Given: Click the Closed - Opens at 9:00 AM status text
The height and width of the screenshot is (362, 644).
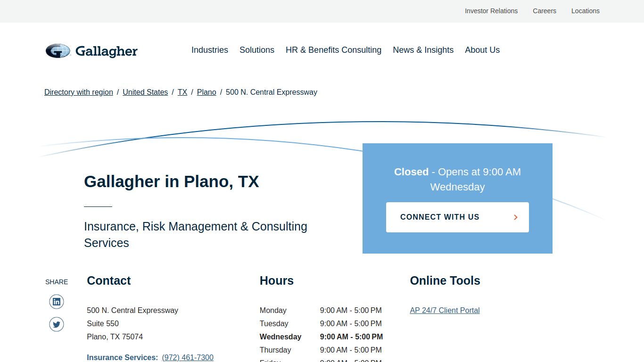Looking at the screenshot, I should point(457,180).
